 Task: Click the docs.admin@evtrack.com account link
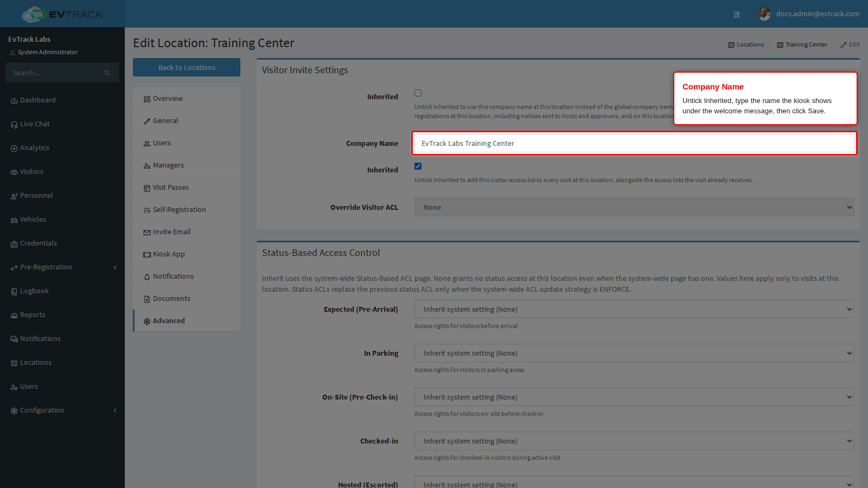[818, 14]
